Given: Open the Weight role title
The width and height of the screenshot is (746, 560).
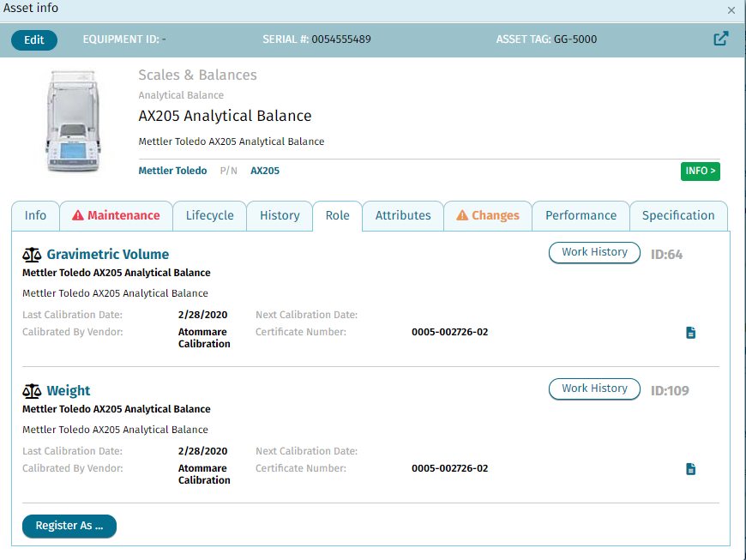Looking at the screenshot, I should click(x=69, y=391).
